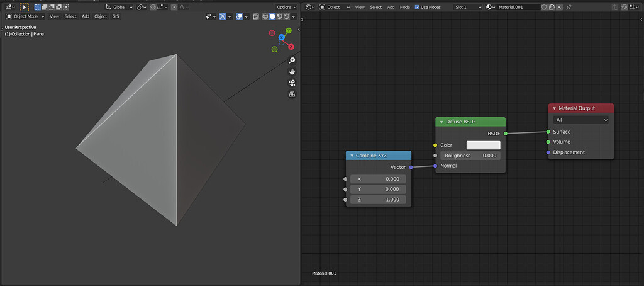Choose Set new selection mode icon
The height and width of the screenshot is (286, 644).
click(37, 7)
